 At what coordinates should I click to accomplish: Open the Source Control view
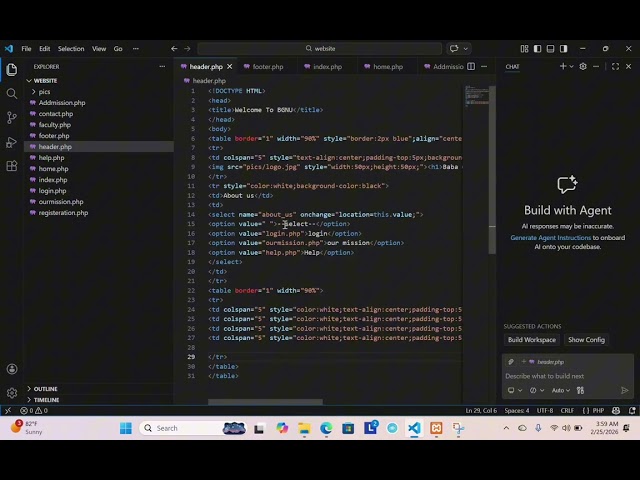pyautogui.click(x=12, y=118)
